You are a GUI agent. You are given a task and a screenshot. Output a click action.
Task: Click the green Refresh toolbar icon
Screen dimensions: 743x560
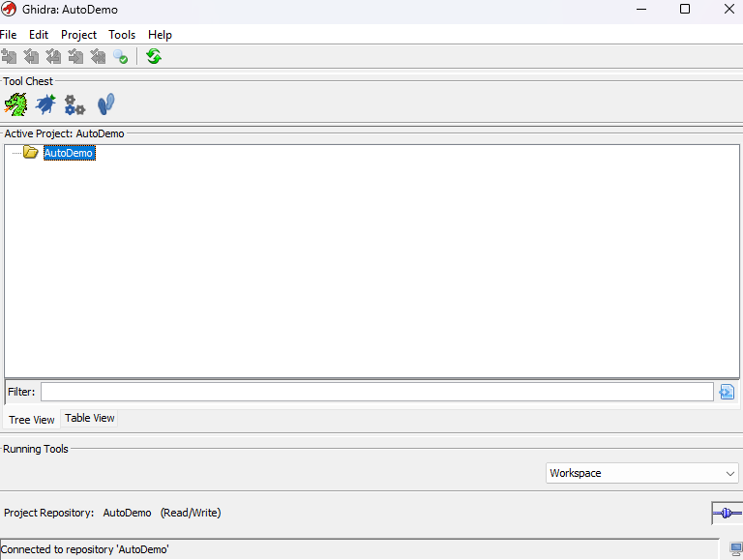coord(154,57)
